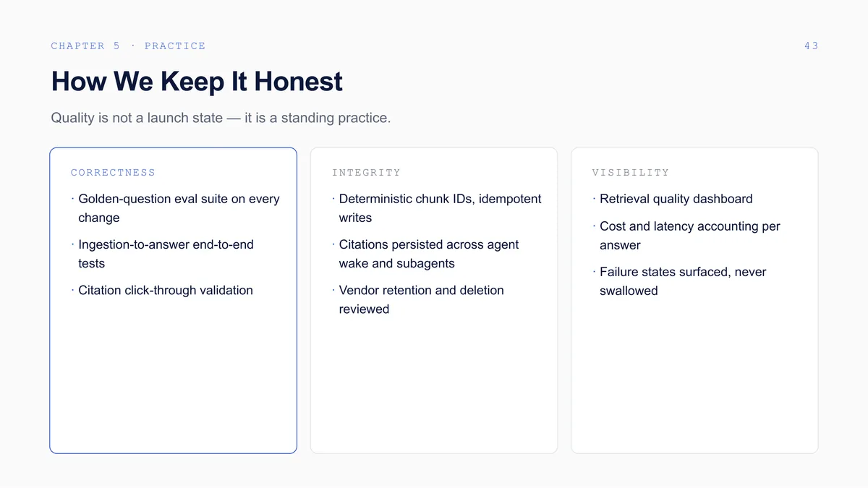Select the subtitle about standing practice
Screen dimensions: 868x488
click(221, 117)
